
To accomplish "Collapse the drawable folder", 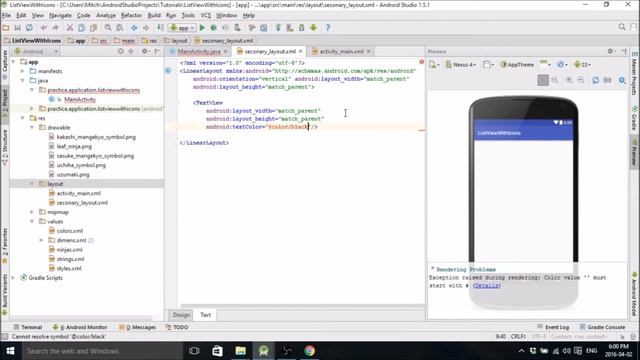I will click(x=32, y=128).
